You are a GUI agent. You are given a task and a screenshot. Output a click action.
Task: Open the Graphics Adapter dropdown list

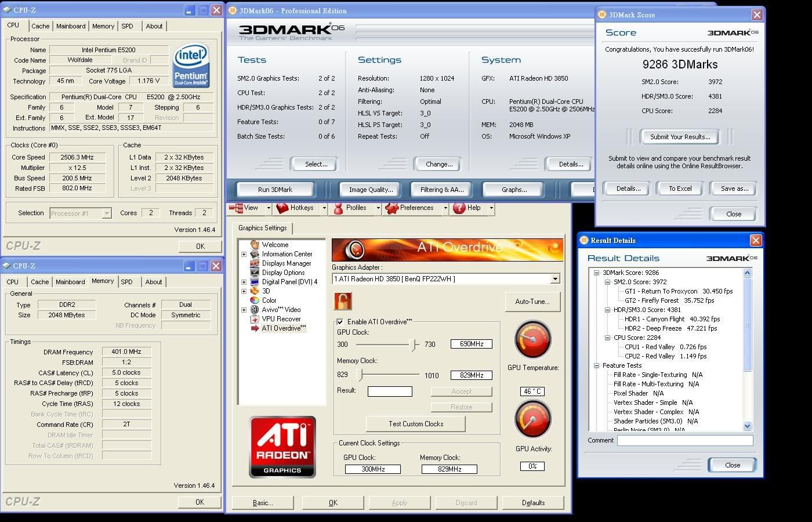click(x=555, y=279)
